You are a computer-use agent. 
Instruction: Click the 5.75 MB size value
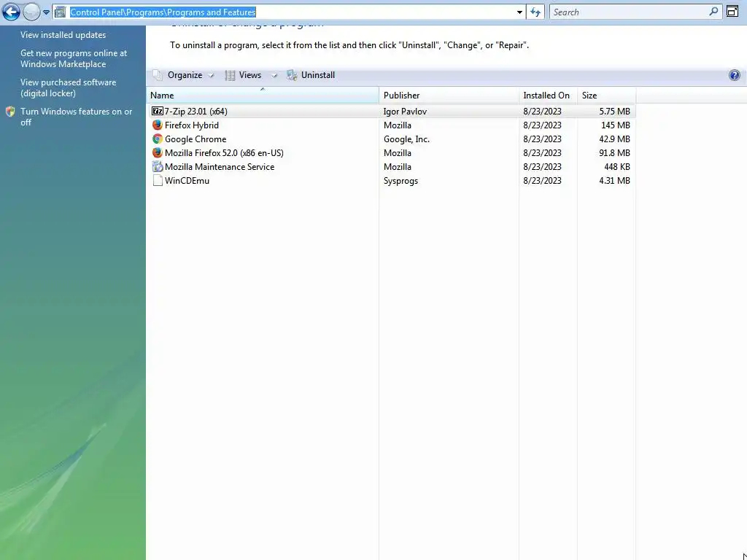[x=614, y=112]
